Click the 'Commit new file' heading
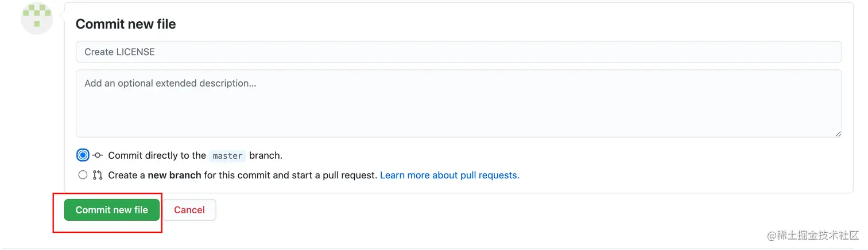868x250 pixels. click(126, 24)
